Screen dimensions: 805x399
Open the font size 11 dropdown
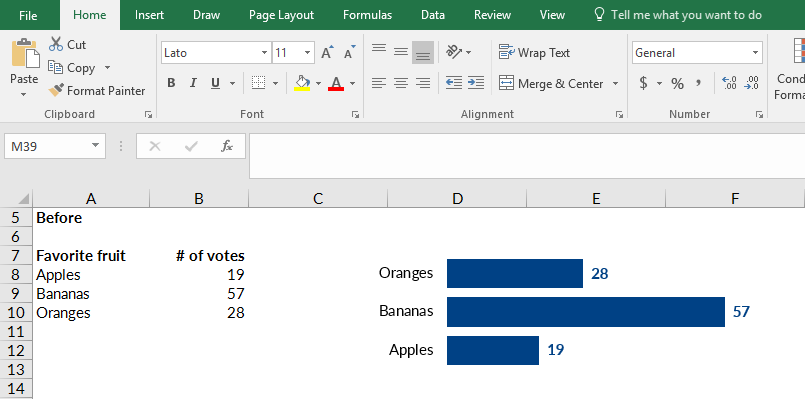308,53
